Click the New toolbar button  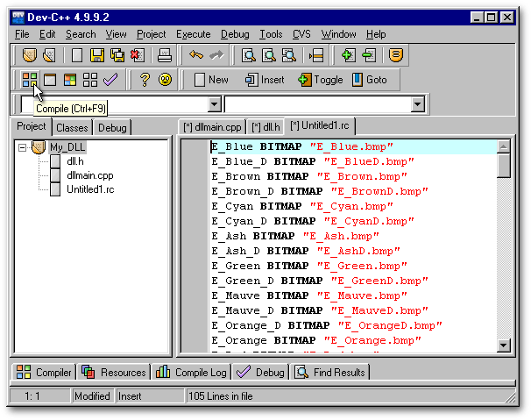pyautogui.click(x=210, y=80)
